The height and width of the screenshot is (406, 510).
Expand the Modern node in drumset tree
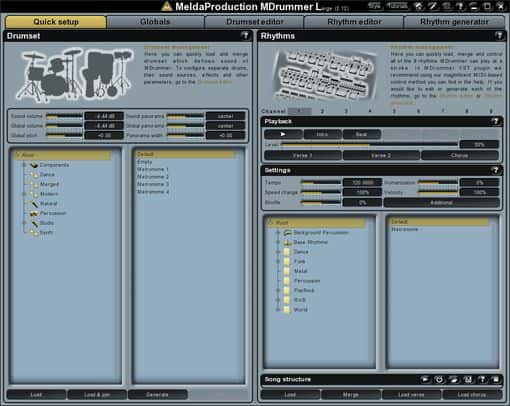24,194
